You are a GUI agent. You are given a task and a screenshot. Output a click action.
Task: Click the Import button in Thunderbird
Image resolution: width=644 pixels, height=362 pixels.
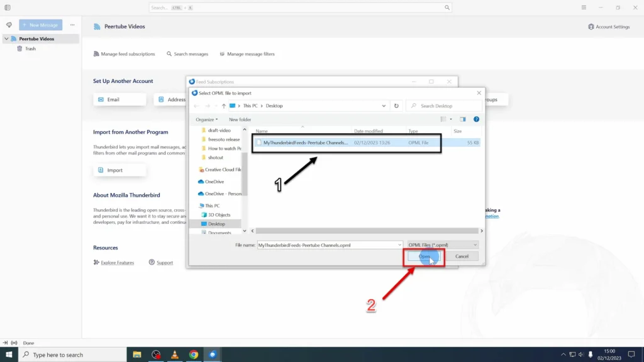pos(119,170)
